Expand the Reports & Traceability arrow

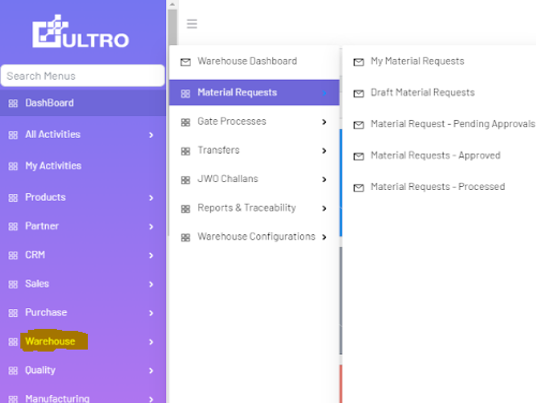324,208
